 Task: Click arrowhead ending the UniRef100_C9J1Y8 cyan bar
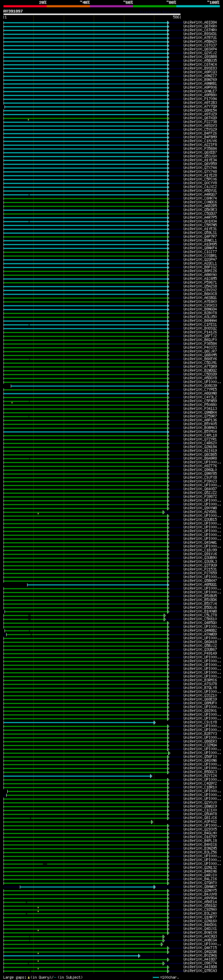tap(154, 722)
